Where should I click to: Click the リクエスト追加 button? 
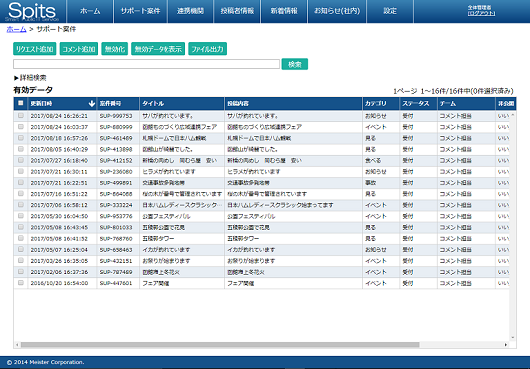tap(34, 49)
